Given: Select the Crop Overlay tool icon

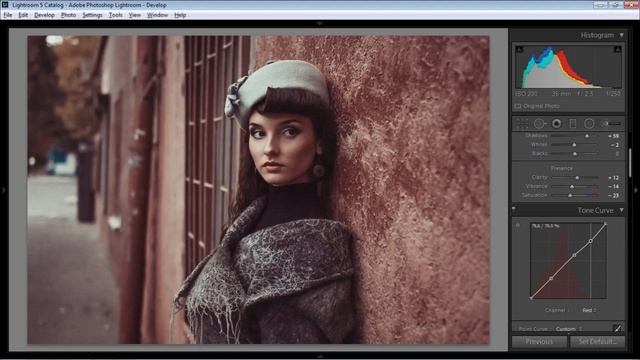Looking at the screenshot, I should (x=522, y=123).
